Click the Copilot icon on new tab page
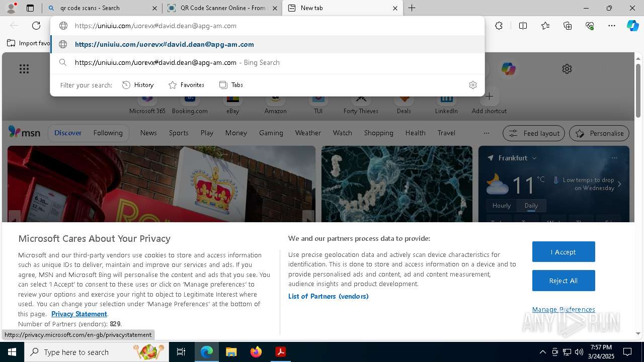 [508, 69]
